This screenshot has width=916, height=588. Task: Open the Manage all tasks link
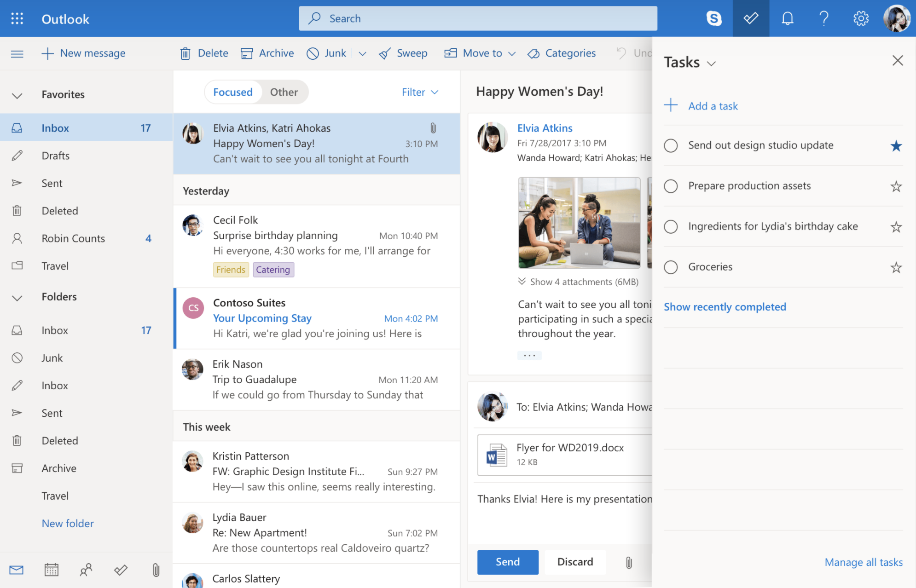coord(864,562)
